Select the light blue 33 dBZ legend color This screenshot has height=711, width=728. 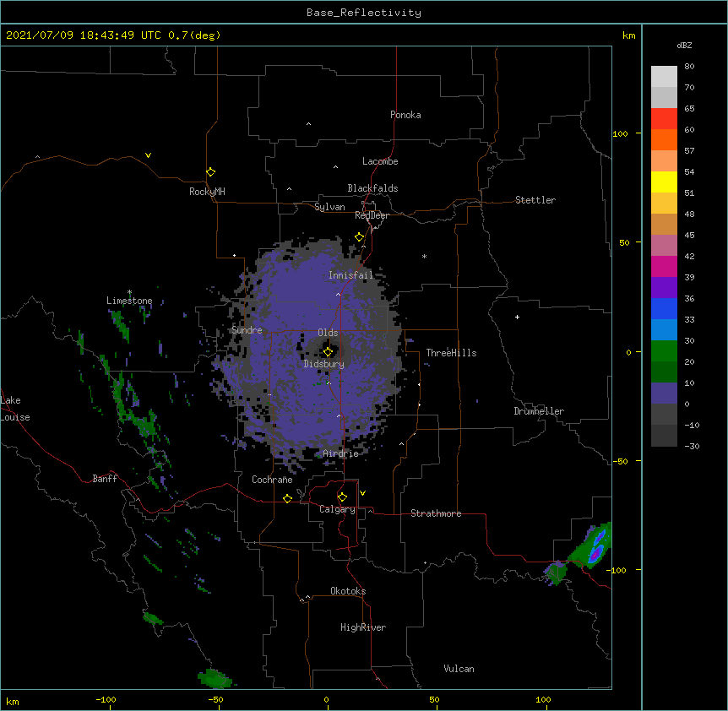tap(664, 329)
